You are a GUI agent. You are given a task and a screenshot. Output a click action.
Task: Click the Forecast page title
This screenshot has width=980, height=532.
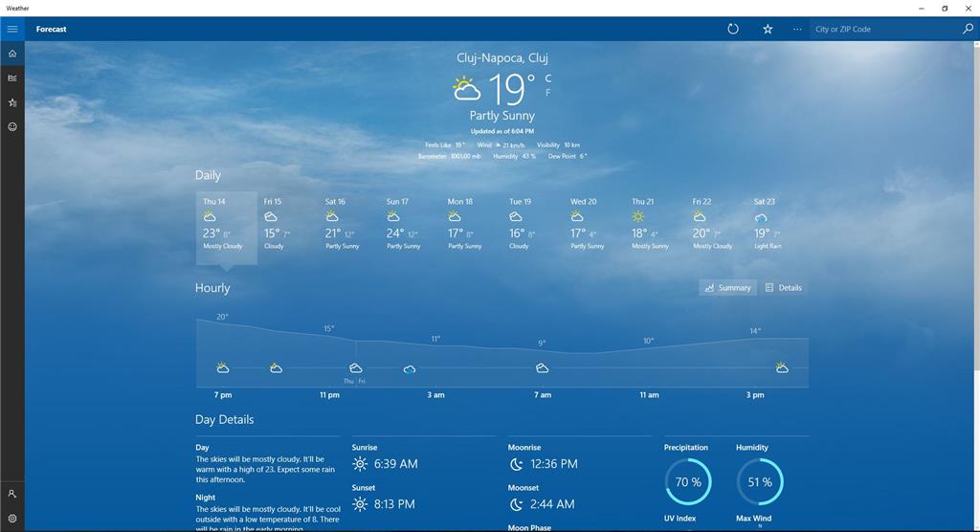52,29
